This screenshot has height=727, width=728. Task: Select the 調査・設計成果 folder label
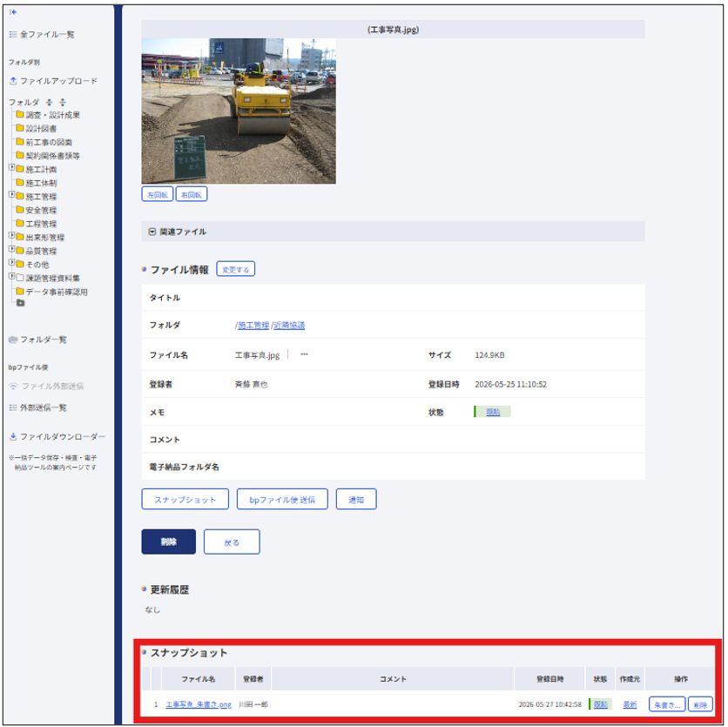[x=52, y=115]
